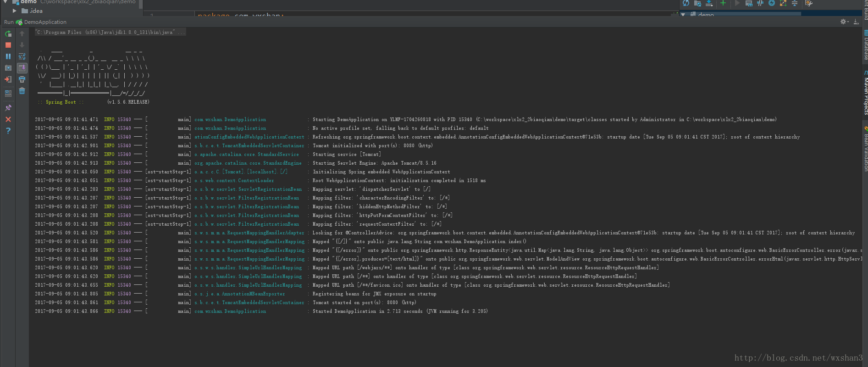The width and height of the screenshot is (868, 367).
Task: Open the Database side tab
Action: point(865,45)
